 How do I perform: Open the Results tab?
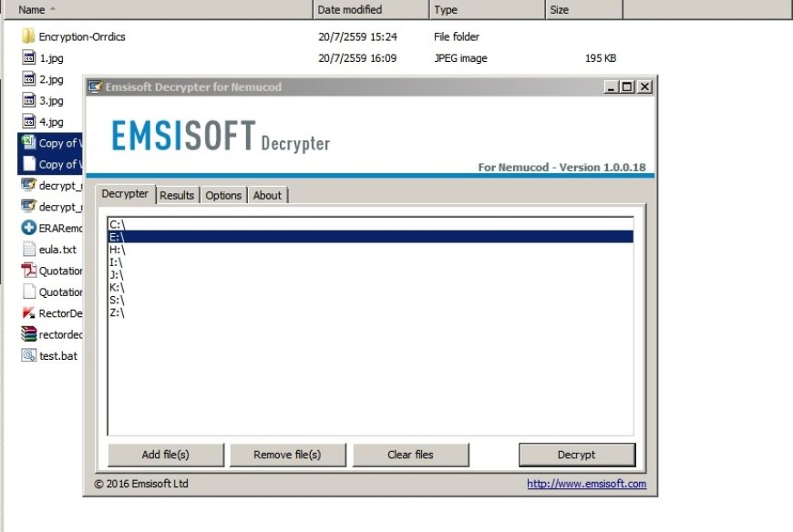coord(177,196)
